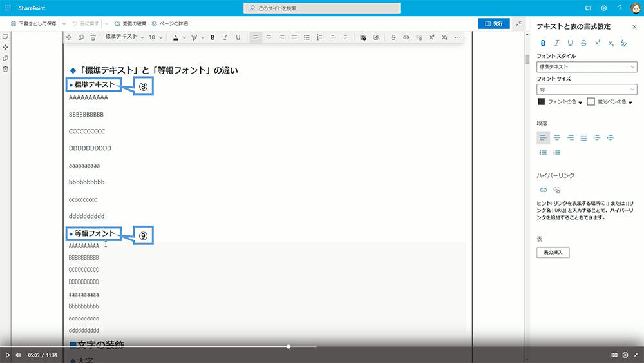
Task: Add hyperlink icon in floating toolbar
Action: [x=406, y=37]
